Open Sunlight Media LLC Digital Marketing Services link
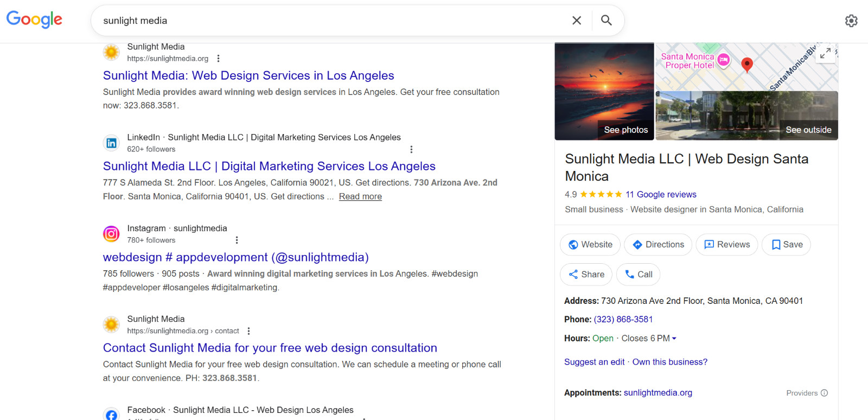 pos(269,166)
